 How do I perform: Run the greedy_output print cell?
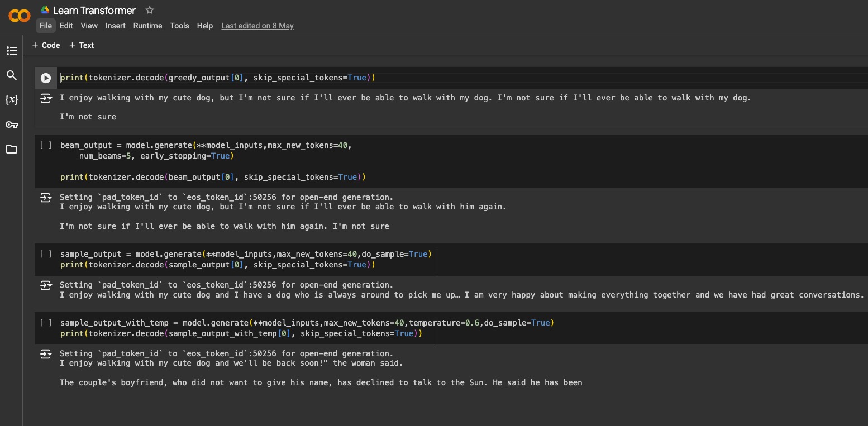(x=46, y=78)
